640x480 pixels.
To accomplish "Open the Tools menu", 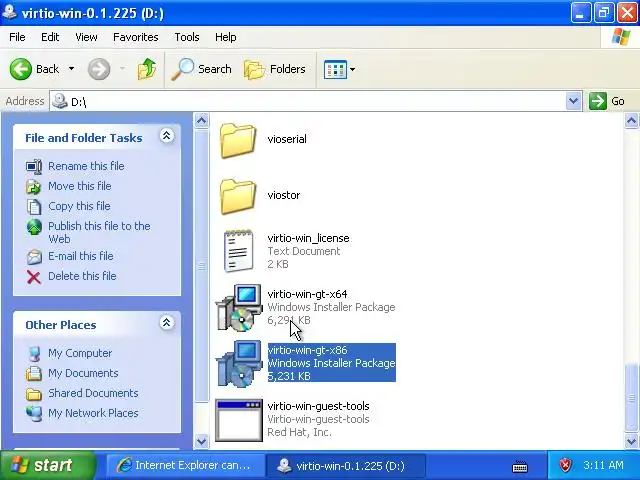I will [x=187, y=37].
